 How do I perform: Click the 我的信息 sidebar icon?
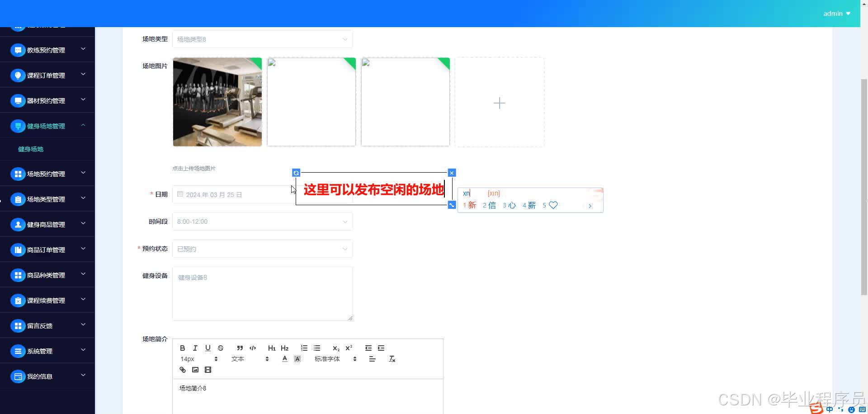[x=18, y=376]
